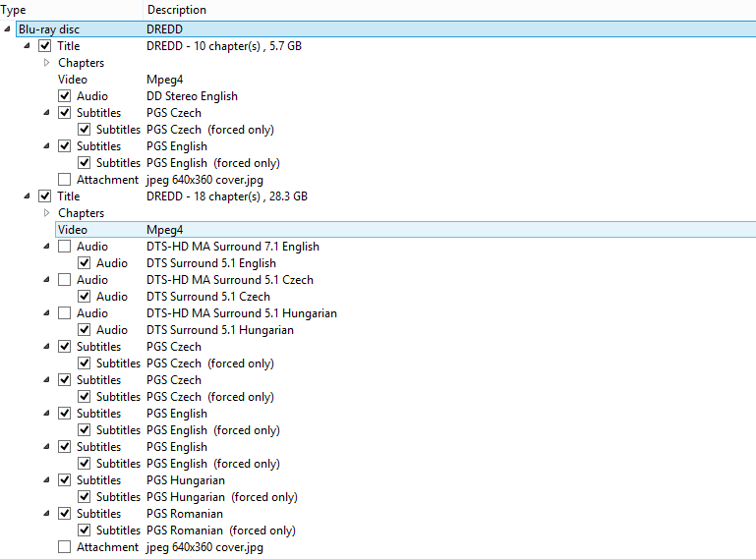Collapse the PGS Hungarian subtitles node
This screenshot has width=756, height=559.
coord(46,480)
